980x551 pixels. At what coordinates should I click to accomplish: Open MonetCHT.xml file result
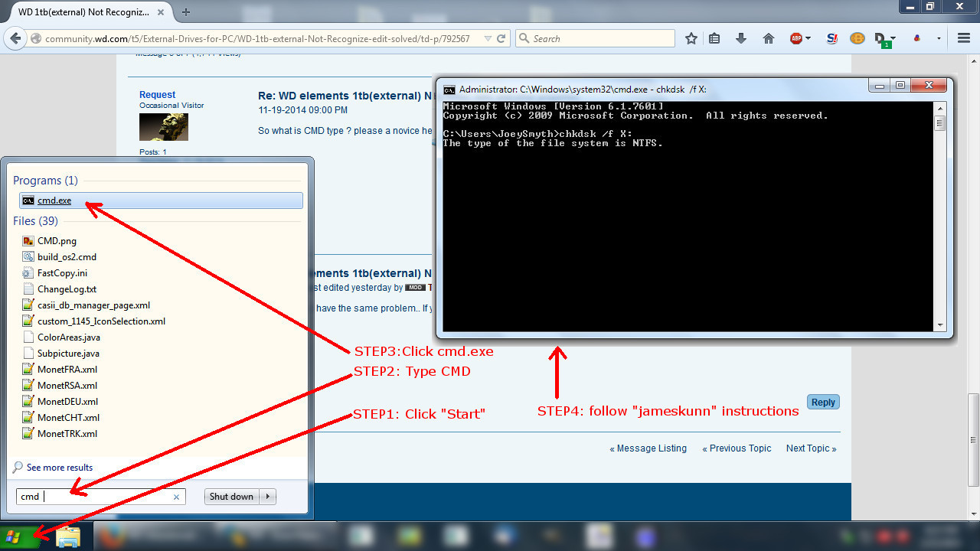tap(68, 418)
